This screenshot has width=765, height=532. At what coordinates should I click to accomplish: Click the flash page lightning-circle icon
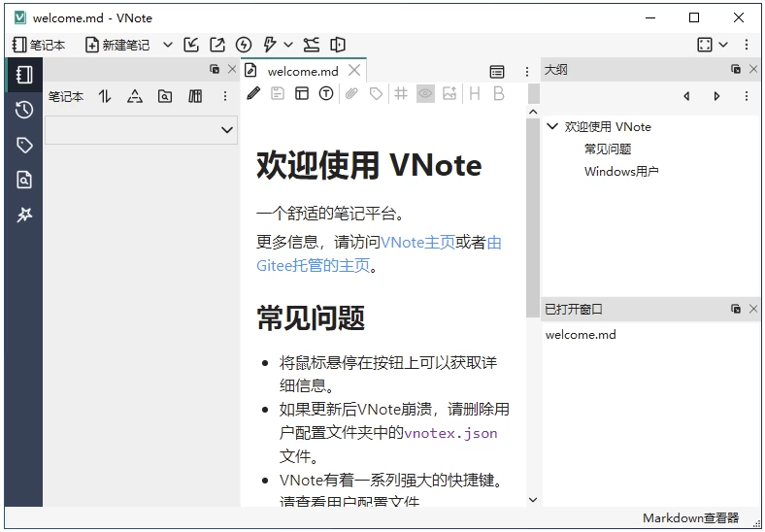click(x=244, y=45)
